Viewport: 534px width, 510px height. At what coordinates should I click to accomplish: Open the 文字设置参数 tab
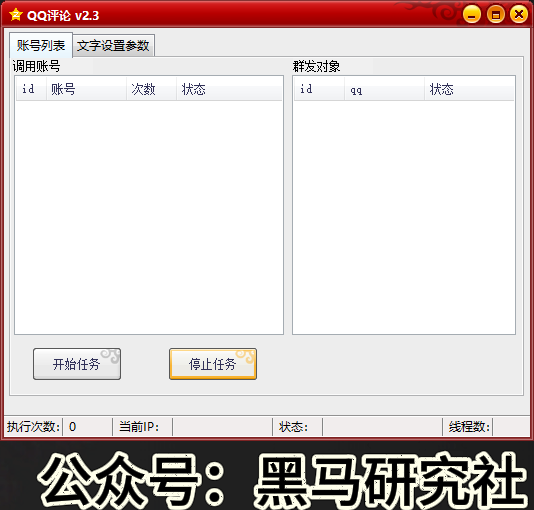pyautogui.click(x=113, y=45)
